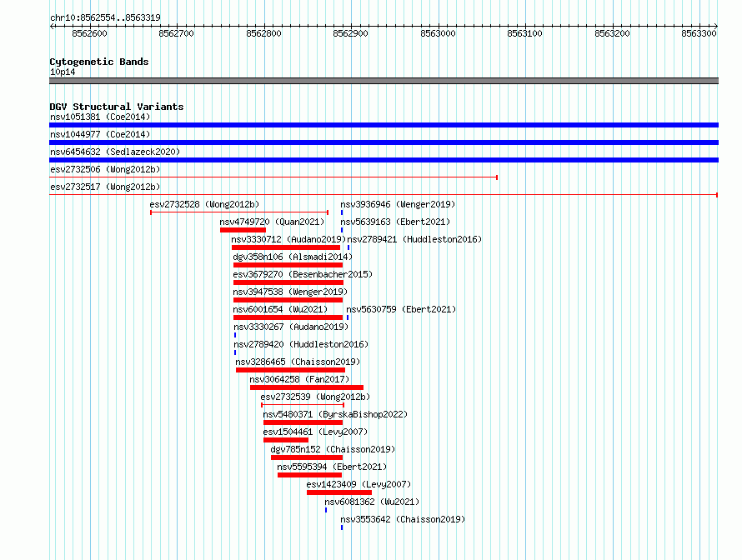Screen dimensions: 742x560
Task: Click the chr10:8562554..8563319 region label
Action: [105, 17]
